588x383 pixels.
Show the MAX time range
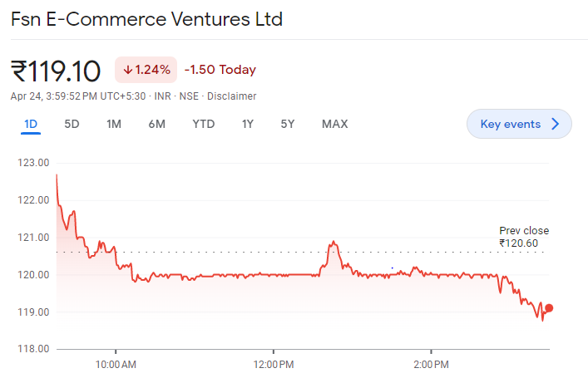tap(334, 125)
